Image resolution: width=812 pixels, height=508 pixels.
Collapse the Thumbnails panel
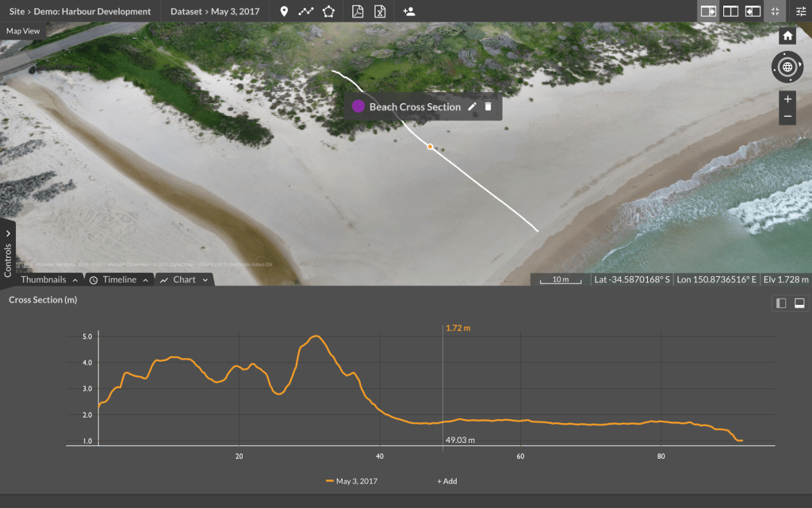click(77, 279)
